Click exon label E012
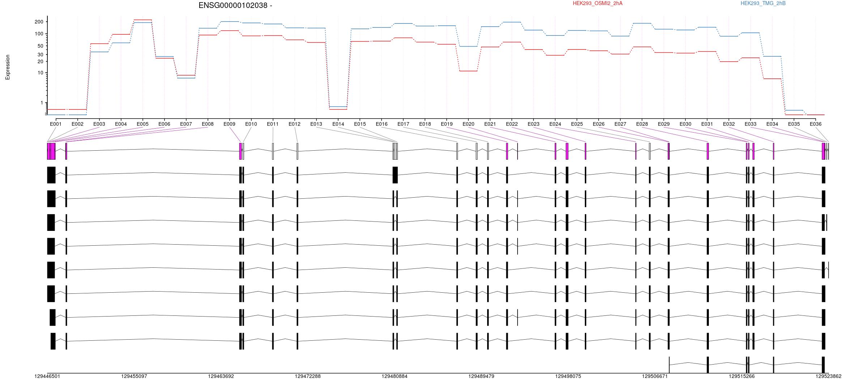This screenshot has width=868, height=383. (x=294, y=124)
